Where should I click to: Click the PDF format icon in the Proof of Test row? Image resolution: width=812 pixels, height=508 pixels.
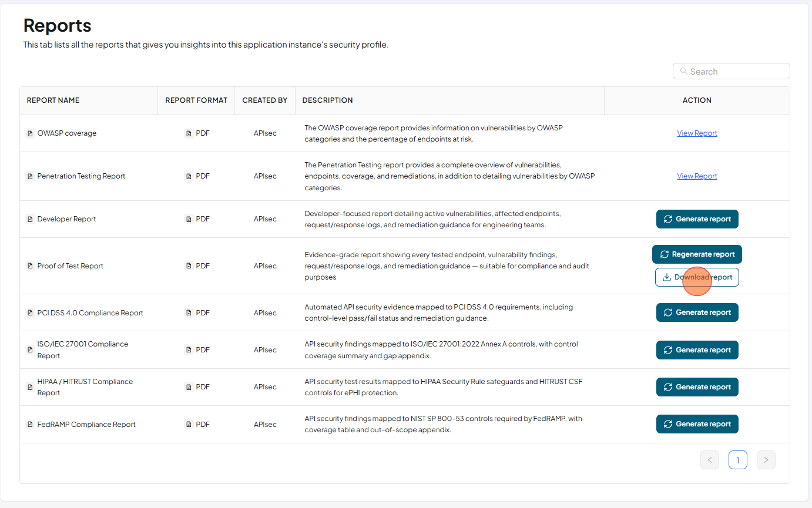[189, 266]
